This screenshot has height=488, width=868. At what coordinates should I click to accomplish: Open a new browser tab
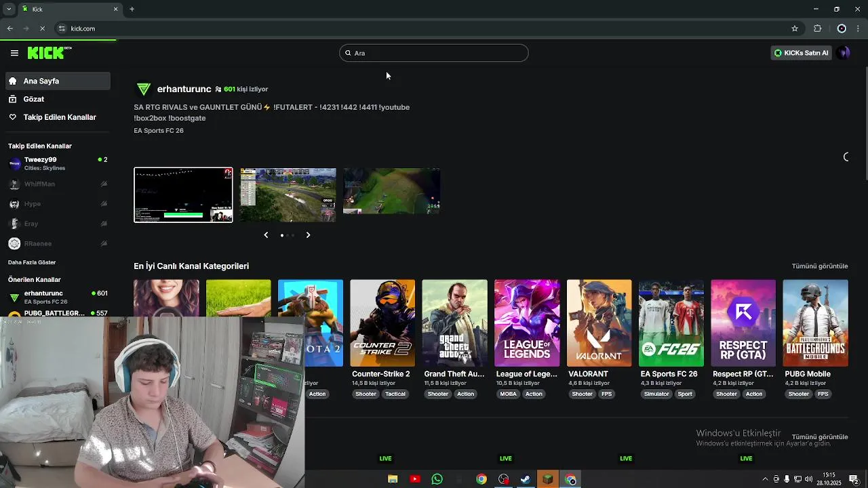pyautogui.click(x=132, y=9)
